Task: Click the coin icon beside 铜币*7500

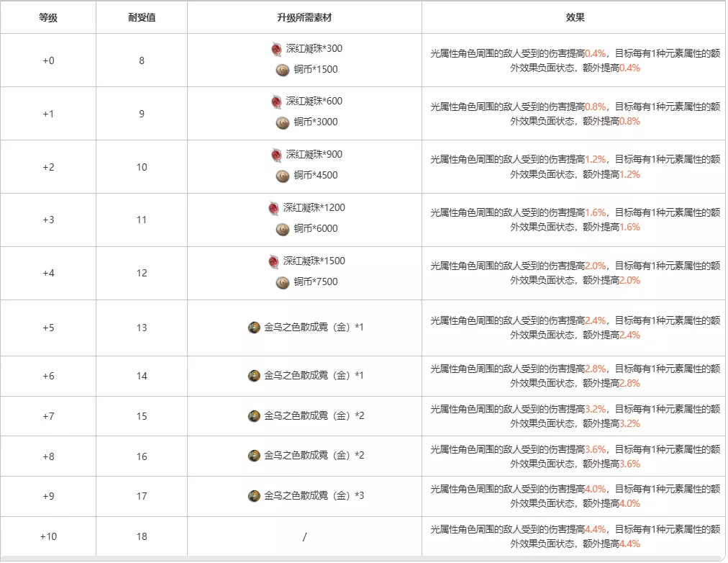Action: point(283,282)
